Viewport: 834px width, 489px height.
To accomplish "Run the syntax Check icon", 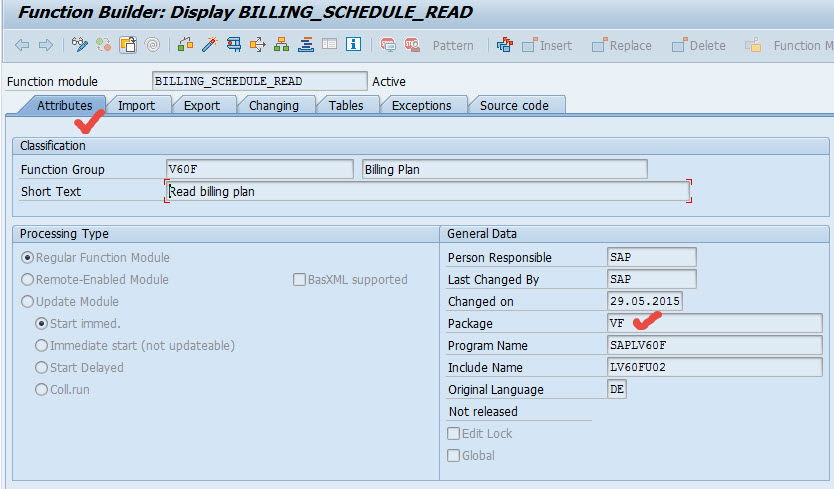I will point(185,45).
